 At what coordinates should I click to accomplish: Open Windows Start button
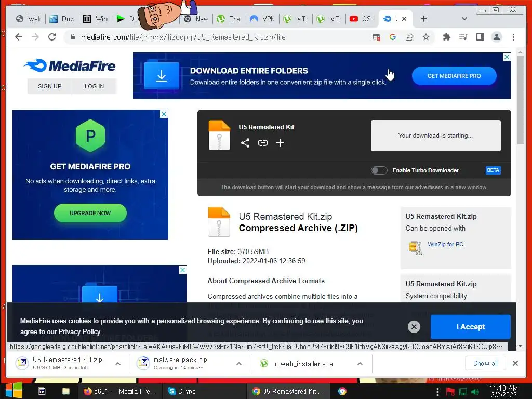coord(14,390)
